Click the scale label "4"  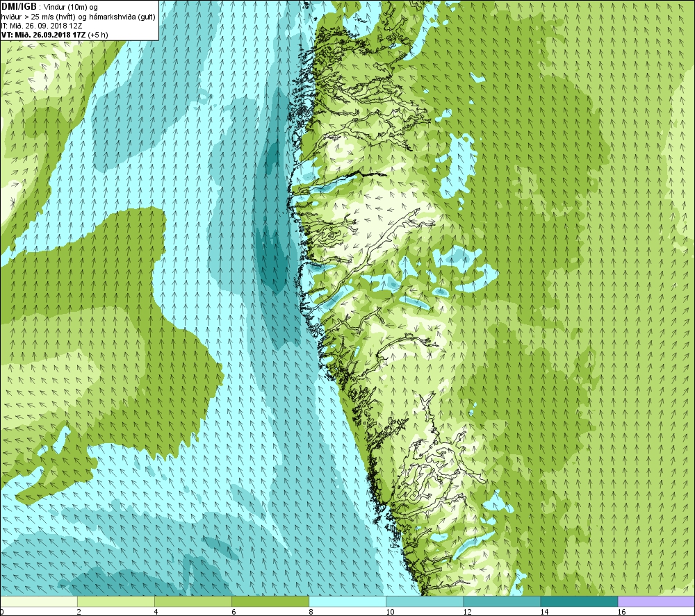[x=156, y=612]
